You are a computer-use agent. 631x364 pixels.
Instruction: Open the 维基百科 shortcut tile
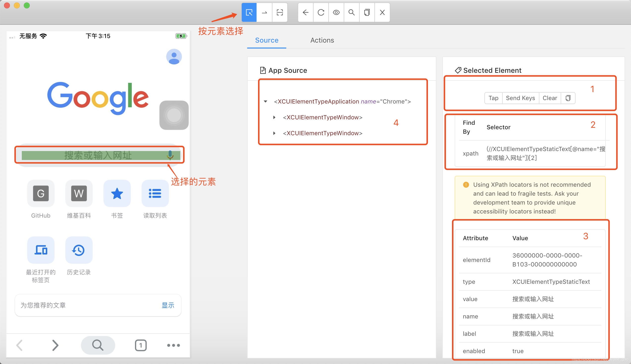tap(79, 193)
